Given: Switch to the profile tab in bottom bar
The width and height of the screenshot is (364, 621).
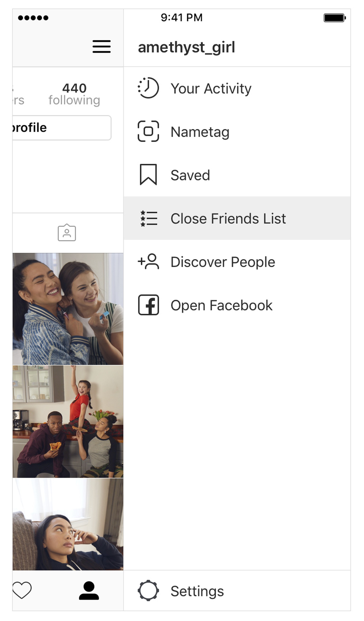Looking at the screenshot, I should click(x=89, y=590).
